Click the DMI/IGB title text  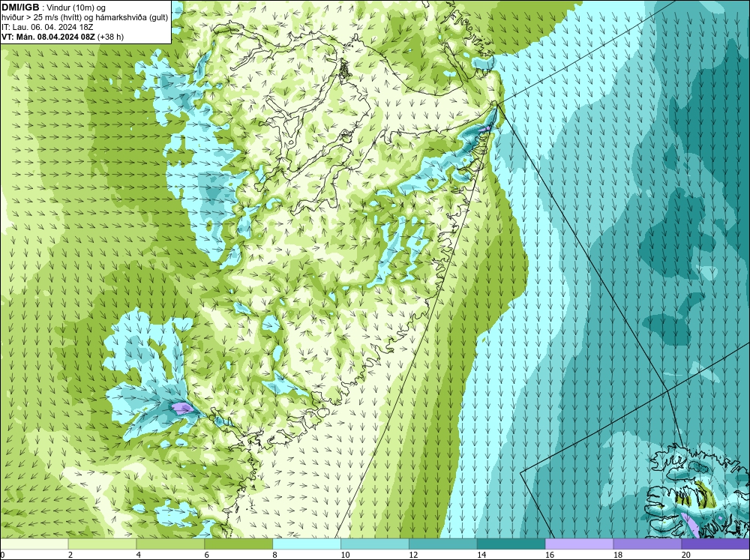[20, 7]
